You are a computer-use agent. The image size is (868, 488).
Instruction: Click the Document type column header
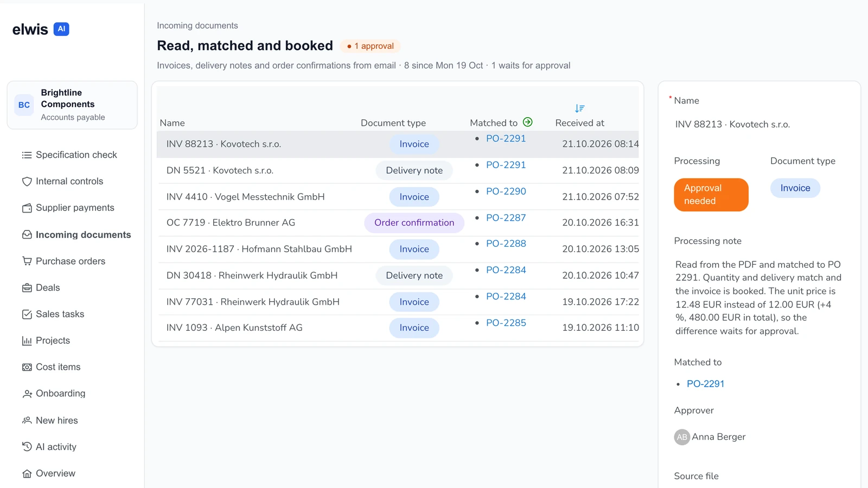(x=393, y=123)
